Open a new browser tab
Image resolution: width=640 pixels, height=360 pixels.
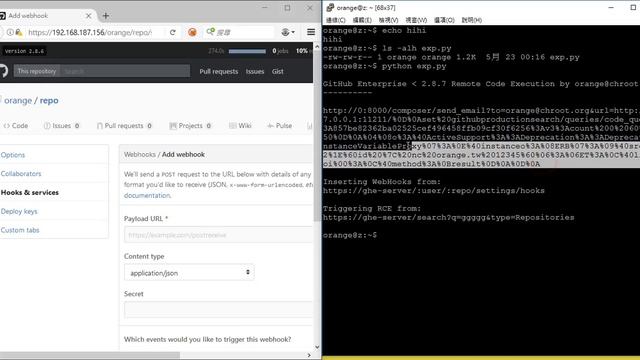106,16
